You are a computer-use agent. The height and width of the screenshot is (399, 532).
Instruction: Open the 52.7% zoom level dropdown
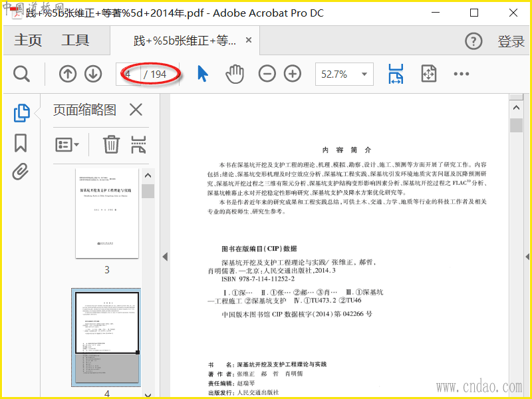(x=344, y=74)
